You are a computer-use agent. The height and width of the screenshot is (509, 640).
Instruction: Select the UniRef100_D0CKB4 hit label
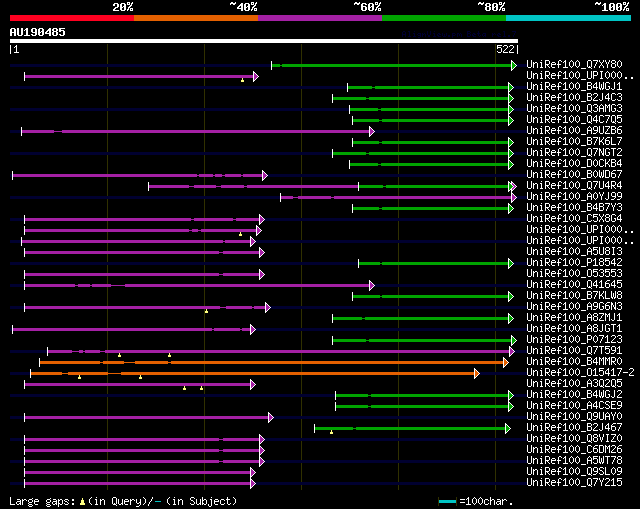tap(574, 164)
